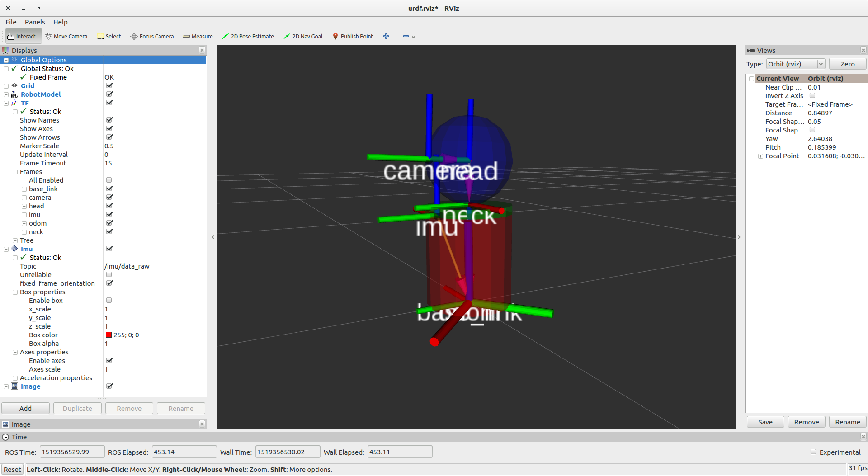Select the Frame Timeout row
The image size is (868, 476).
[x=103, y=163]
